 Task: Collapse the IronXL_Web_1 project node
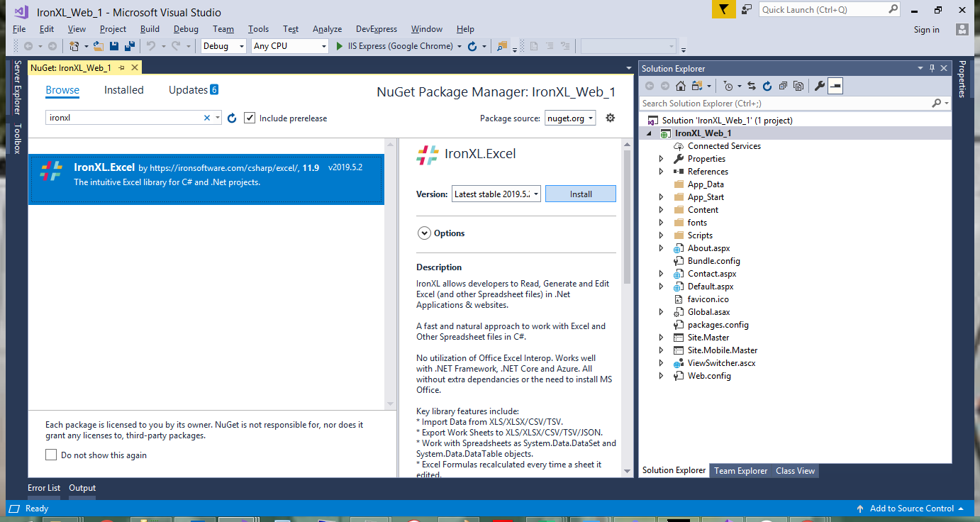point(650,133)
